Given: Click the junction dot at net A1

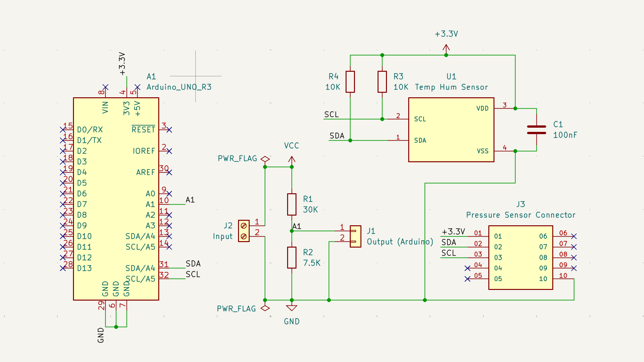Looking at the screenshot, I should (x=292, y=230).
